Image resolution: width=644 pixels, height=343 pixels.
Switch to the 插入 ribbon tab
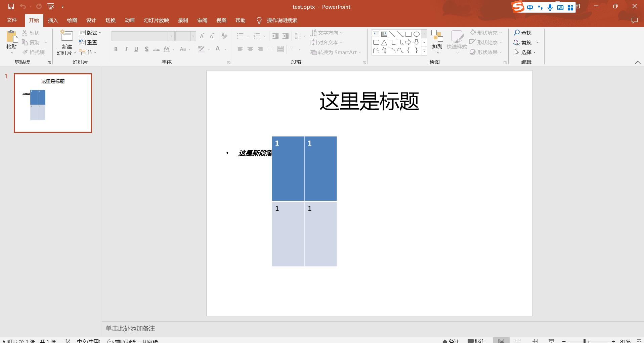pos(52,20)
